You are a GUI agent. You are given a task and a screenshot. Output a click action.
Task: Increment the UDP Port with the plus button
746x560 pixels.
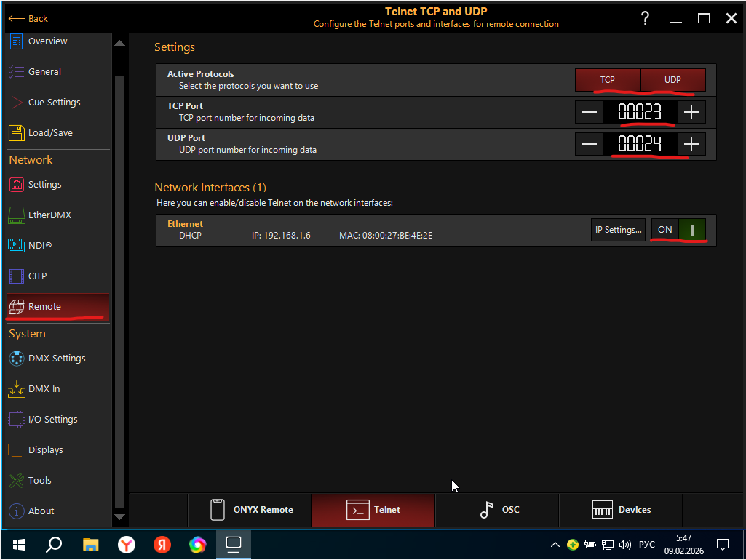click(x=691, y=143)
